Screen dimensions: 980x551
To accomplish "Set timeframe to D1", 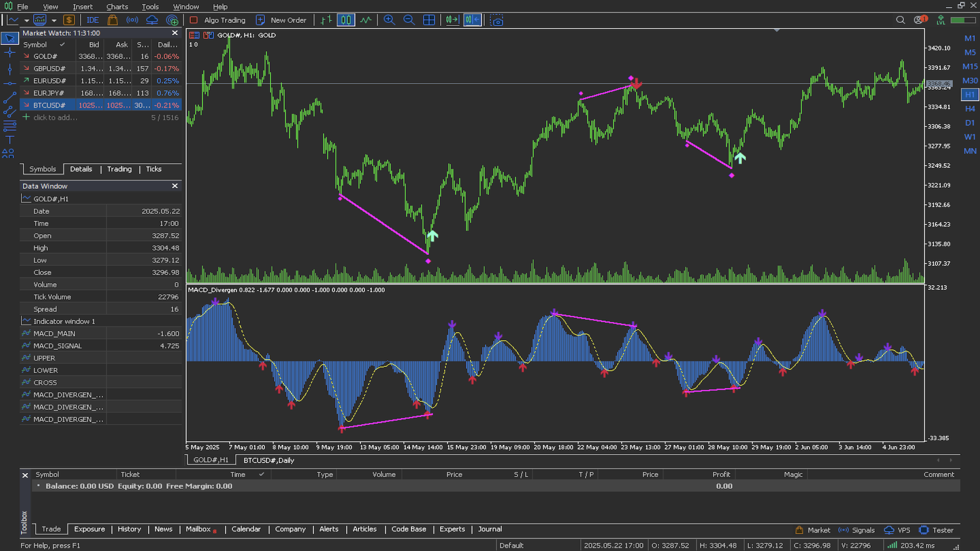I will pos(970,123).
